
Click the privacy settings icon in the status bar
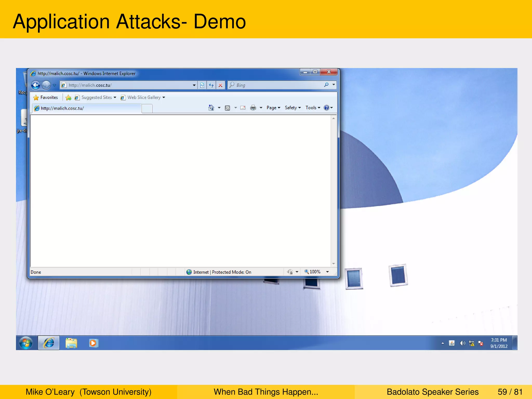click(290, 272)
